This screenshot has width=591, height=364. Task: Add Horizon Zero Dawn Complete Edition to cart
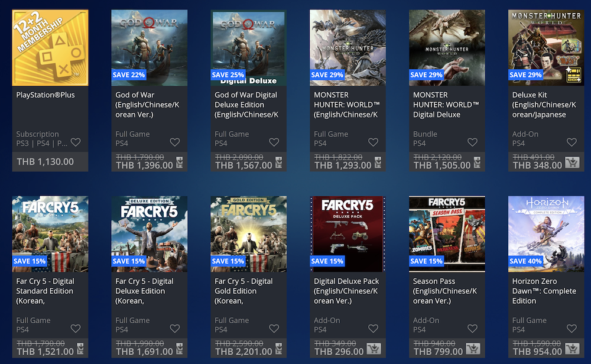point(571,349)
